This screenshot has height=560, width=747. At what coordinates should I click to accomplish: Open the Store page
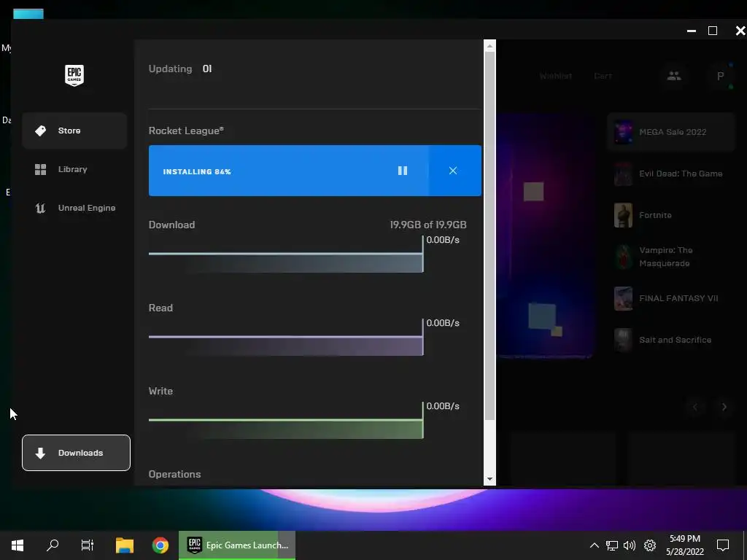74,131
